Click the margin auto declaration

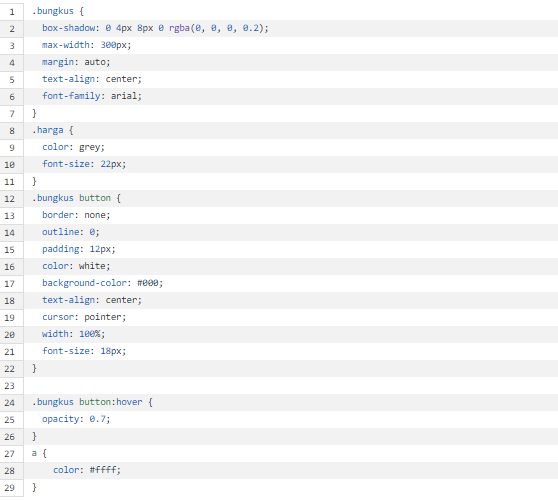[x=76, y=62]
